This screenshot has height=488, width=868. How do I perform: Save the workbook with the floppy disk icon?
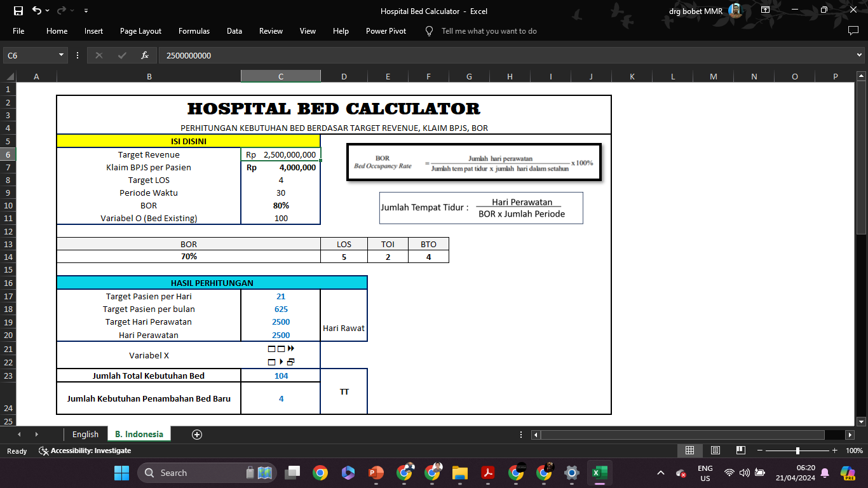pos(18,11)
